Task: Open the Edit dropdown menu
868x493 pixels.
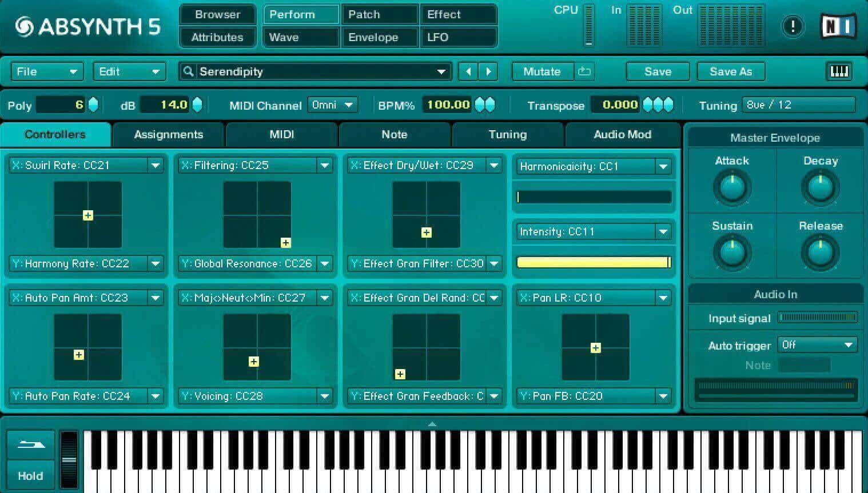Action: (x=129, y=71)
